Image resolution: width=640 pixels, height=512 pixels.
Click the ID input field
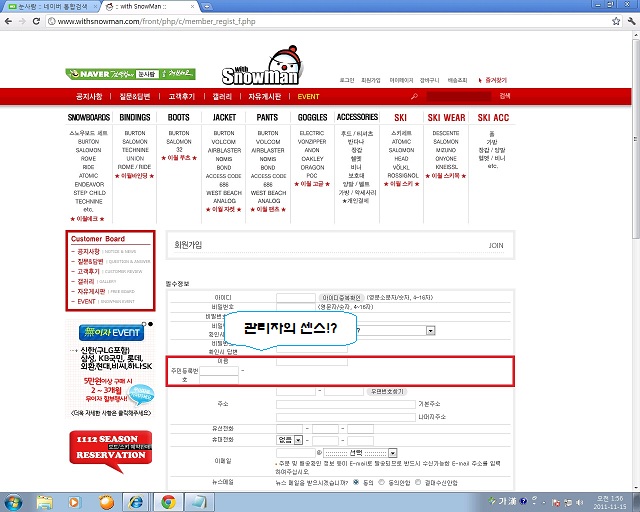tap(296, 297)
